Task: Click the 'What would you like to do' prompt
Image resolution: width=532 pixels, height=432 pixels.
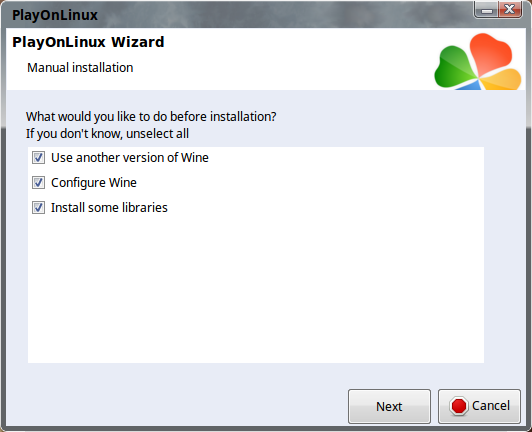Action: (x=151, y=117)
